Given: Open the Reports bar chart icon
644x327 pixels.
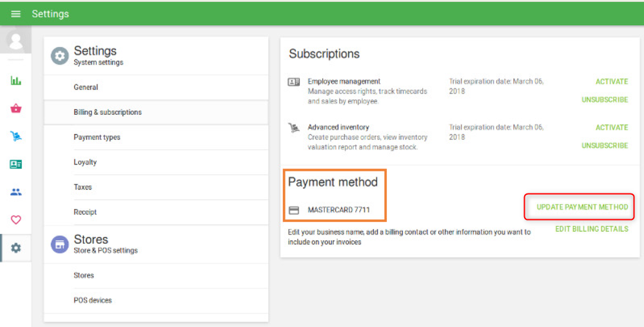Looking at the screenshot, I should 15,81.
